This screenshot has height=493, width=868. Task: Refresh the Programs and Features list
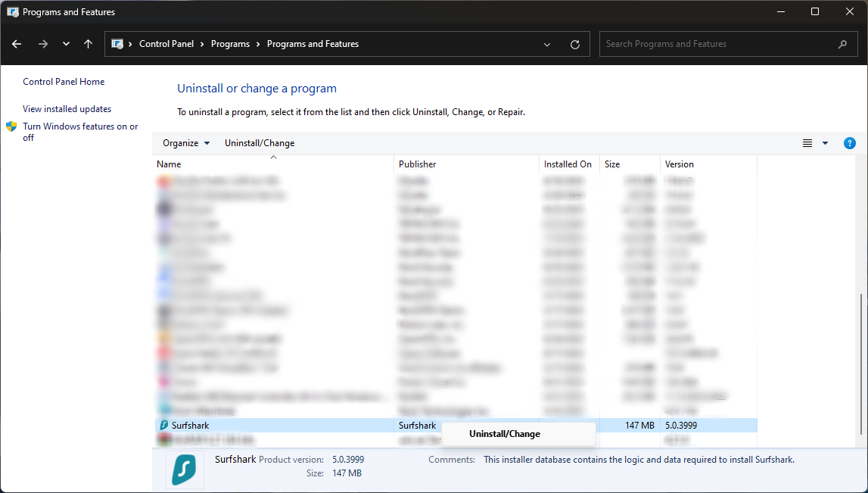point(575,44)
